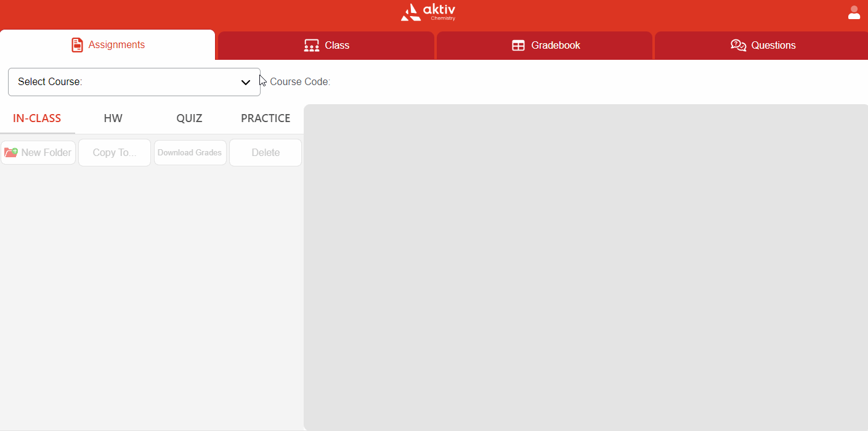Click the Aktiv Chemistry logo
Screen dimensions: 868x431
[x=428, y=12]
